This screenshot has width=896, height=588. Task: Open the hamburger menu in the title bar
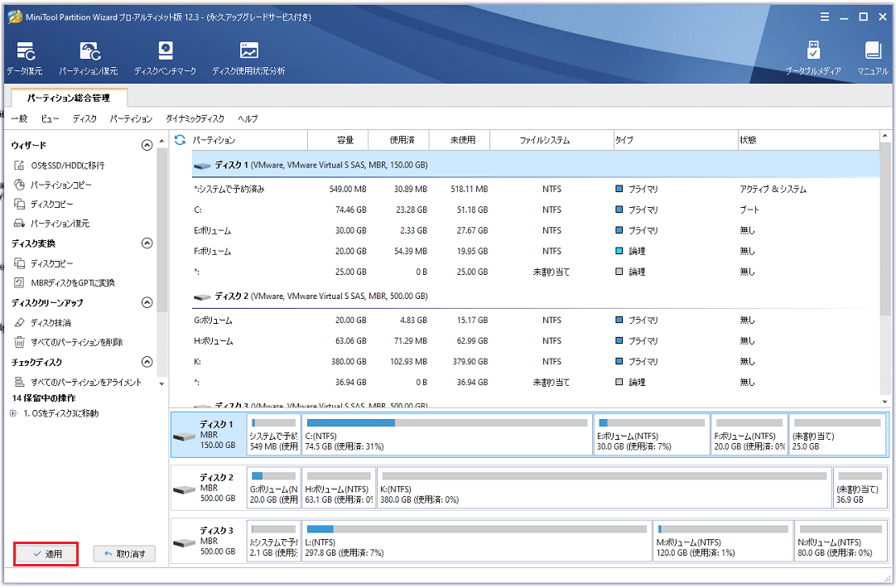tap(824, 17)
